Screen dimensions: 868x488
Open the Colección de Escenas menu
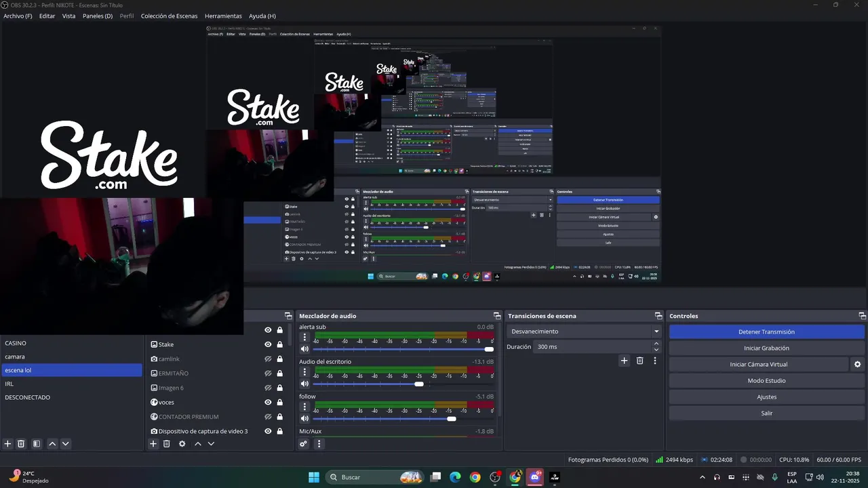pos(169,16)
